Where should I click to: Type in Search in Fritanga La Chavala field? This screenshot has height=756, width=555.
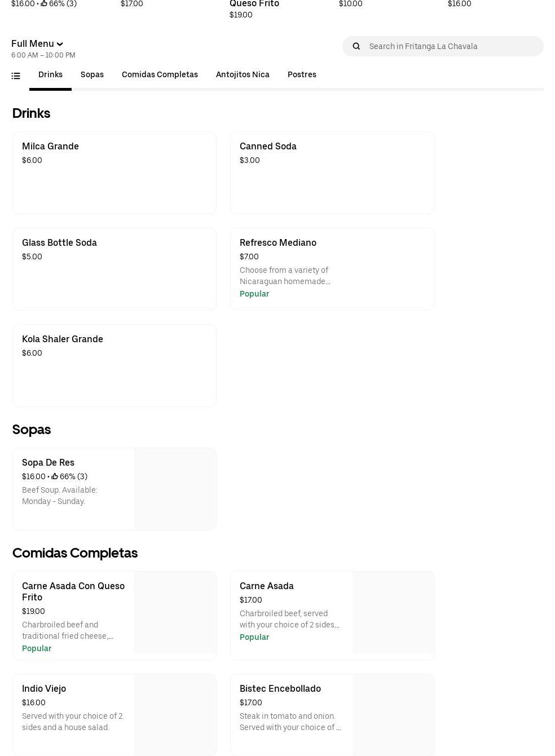[451, 46]
